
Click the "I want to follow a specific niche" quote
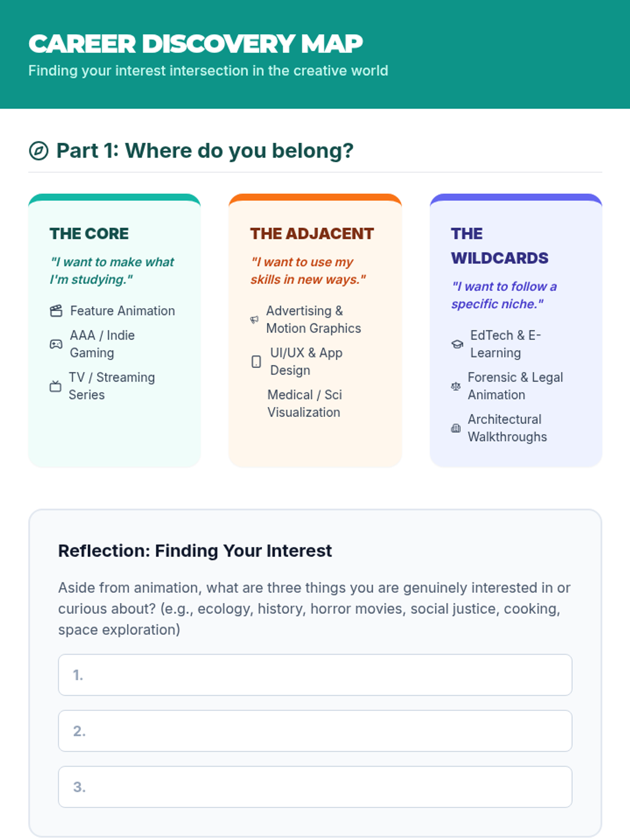pyautogui.click(x=504, y=295)
